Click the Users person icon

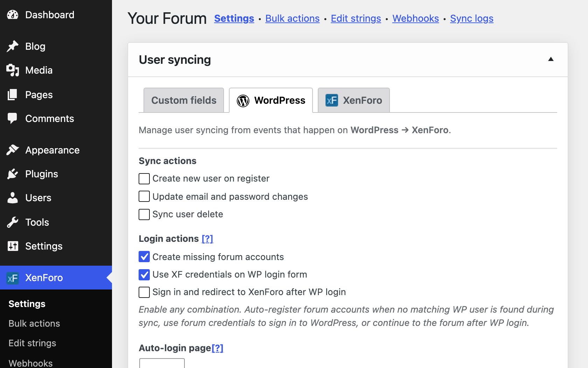13,198
